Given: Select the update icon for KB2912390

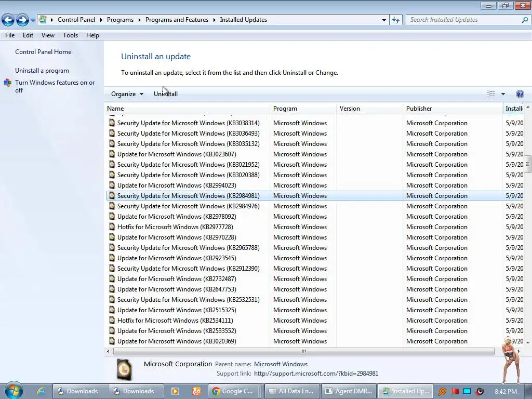Looking at the screenshot, I should 112,269.
